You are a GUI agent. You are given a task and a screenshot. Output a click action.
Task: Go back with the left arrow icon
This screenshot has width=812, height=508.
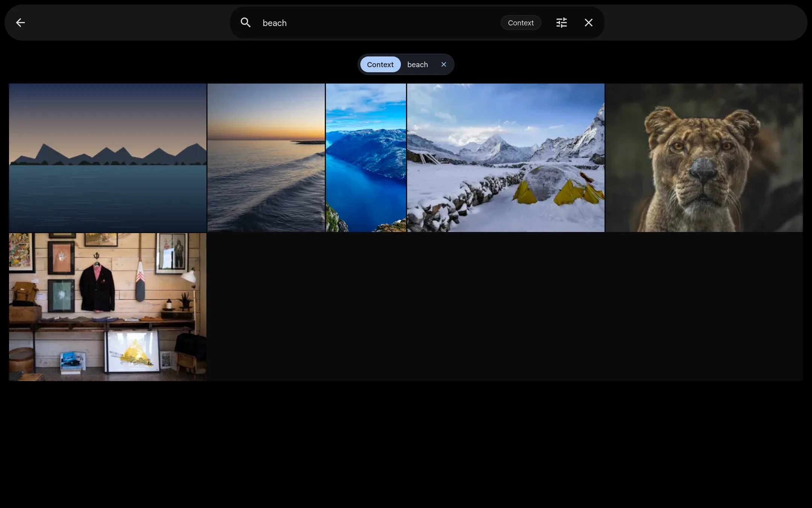point(20,23)
